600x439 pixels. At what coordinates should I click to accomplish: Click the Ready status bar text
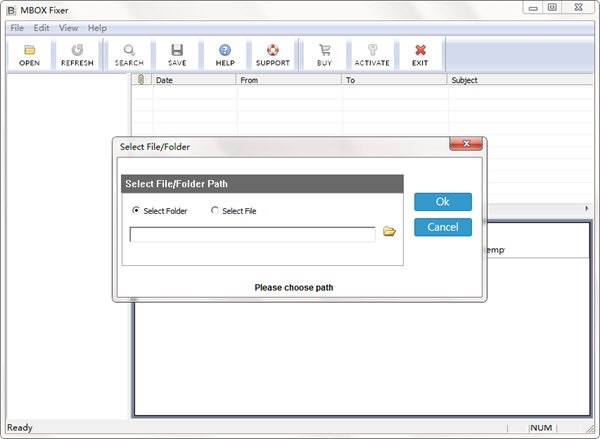coord(20,428)
